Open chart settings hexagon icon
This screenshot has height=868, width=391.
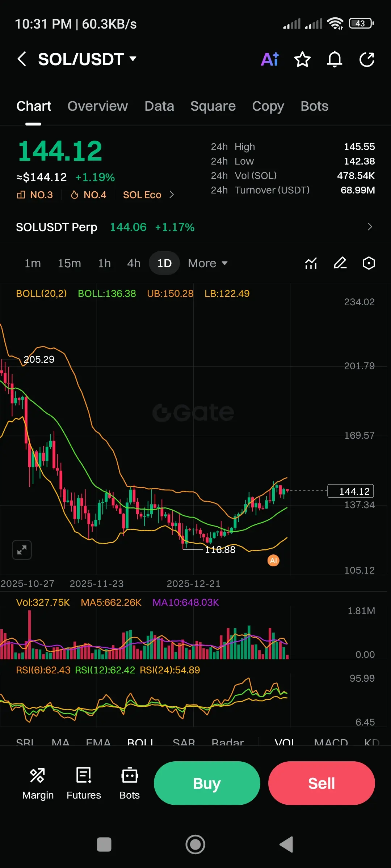369,263
